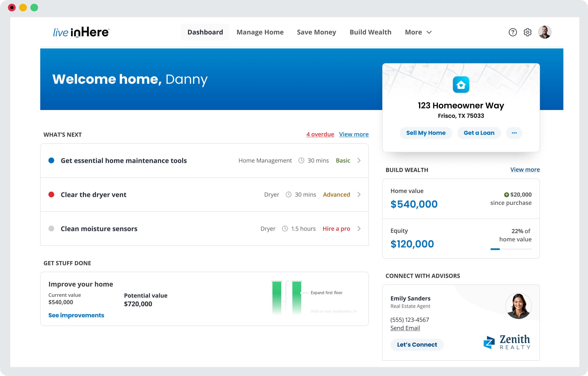Click the equity progress bar
Viewport: 588px width, 376px height.
[x=511, y=249]
